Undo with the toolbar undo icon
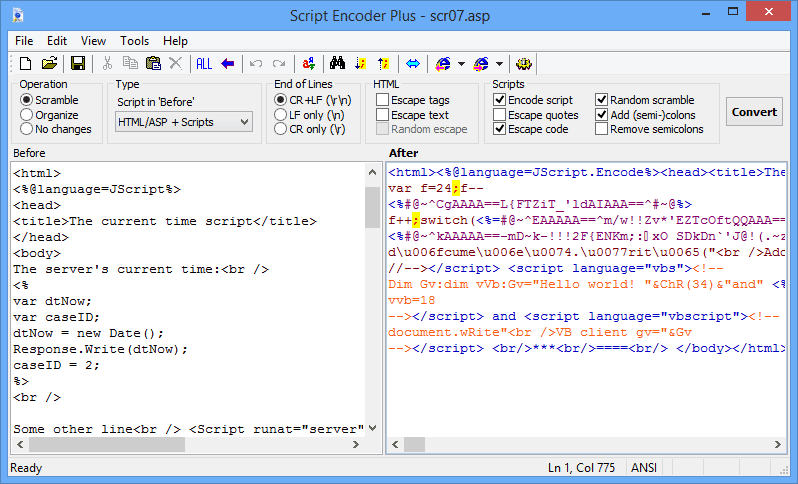 (x=255, y=64)
